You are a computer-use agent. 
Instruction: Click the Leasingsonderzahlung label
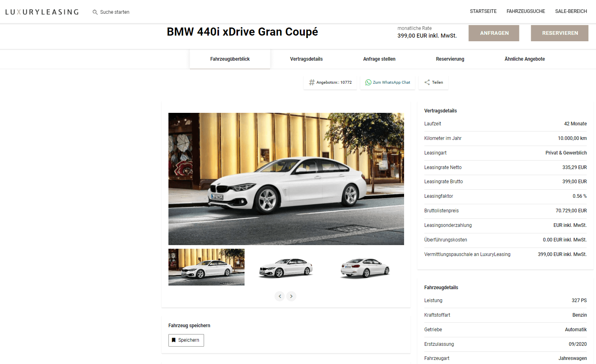tap(448, 225)
